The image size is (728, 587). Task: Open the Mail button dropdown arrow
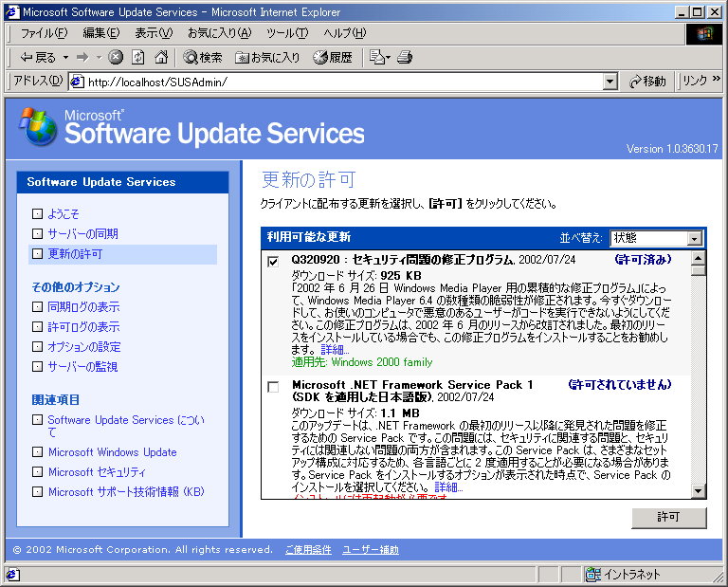[388, 58]
